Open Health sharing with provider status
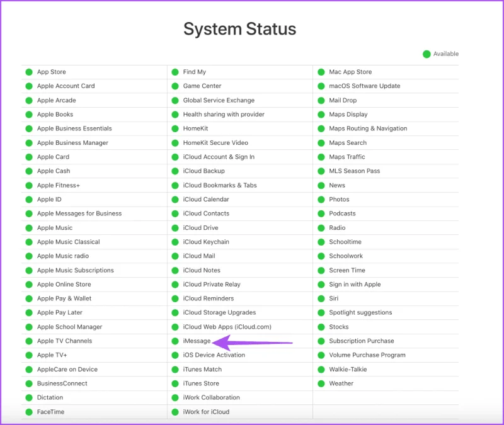The height and width of the screenshot is (425, 504). point(224,115)
